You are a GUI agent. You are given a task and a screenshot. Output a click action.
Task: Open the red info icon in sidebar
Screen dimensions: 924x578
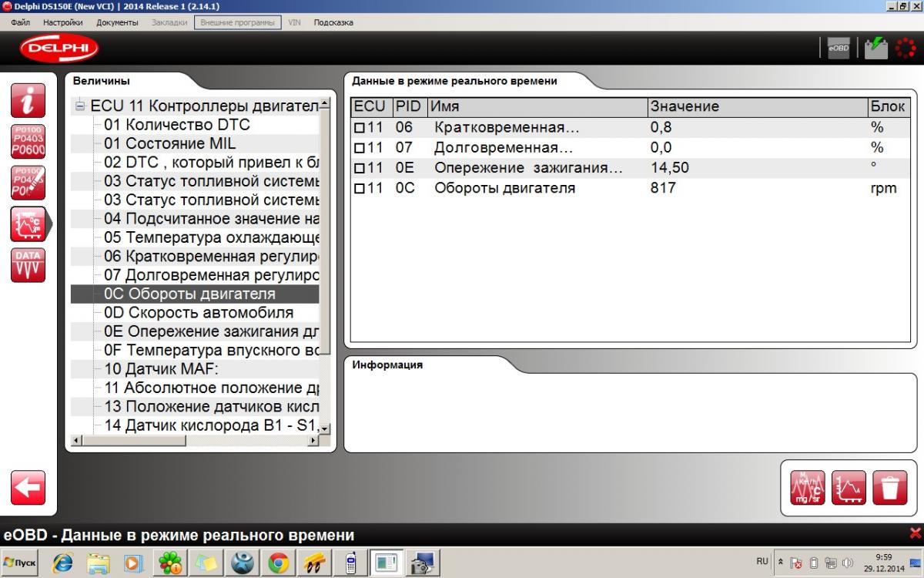click(x=28, y=100)
